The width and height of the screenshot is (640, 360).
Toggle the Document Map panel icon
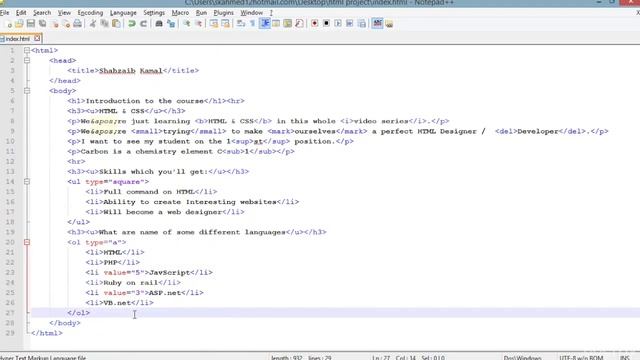[288, 24]
